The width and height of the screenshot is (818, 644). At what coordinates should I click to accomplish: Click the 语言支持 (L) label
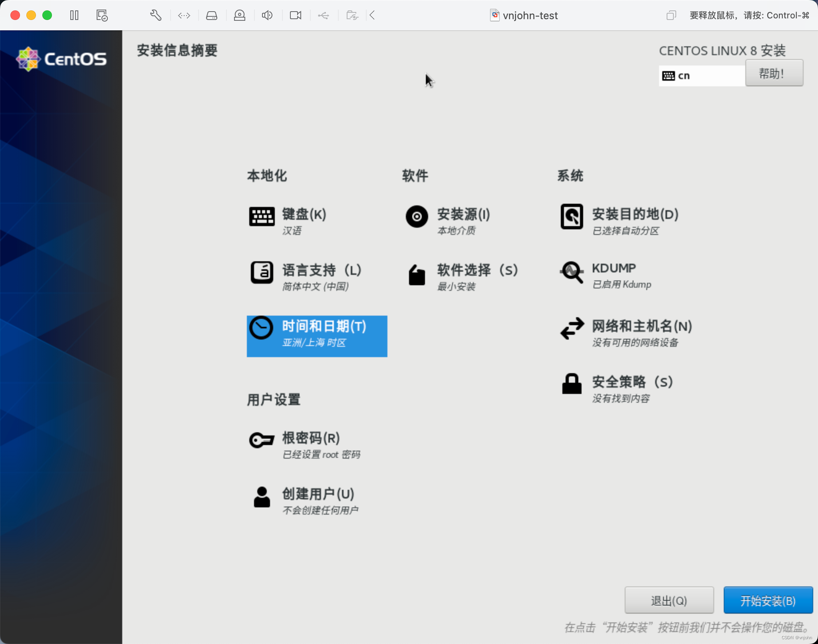pyautogui.click(x=322, y=270)
